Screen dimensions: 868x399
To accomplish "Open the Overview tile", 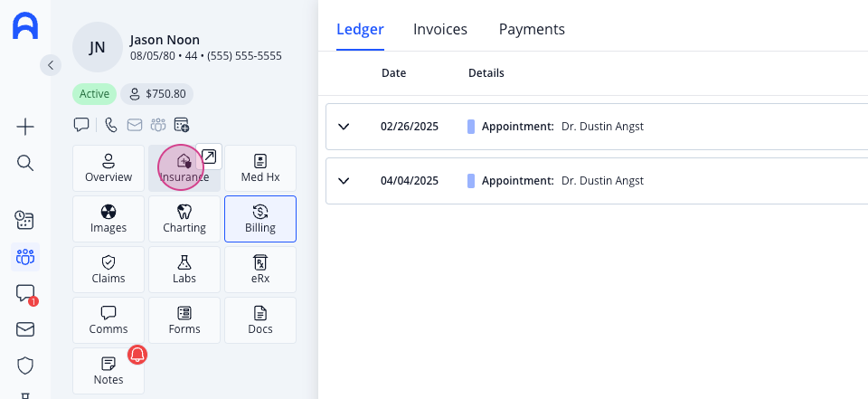I will (108, 168).
